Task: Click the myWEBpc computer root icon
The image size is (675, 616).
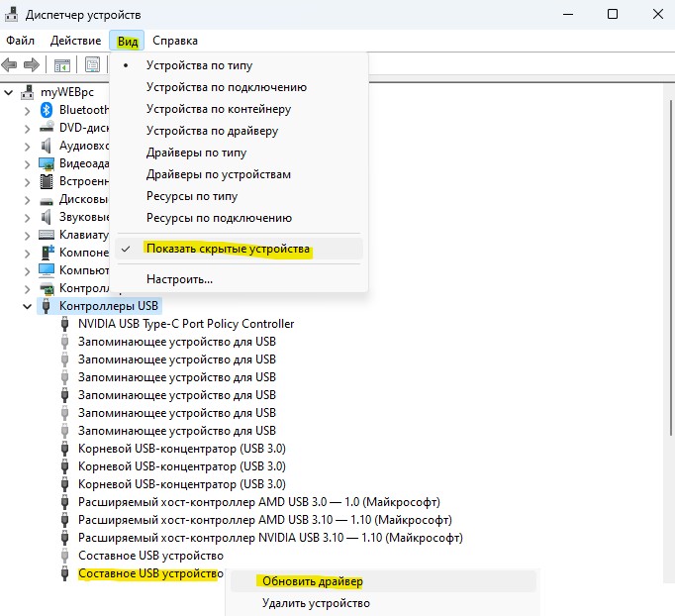Action: click(27, 92)
